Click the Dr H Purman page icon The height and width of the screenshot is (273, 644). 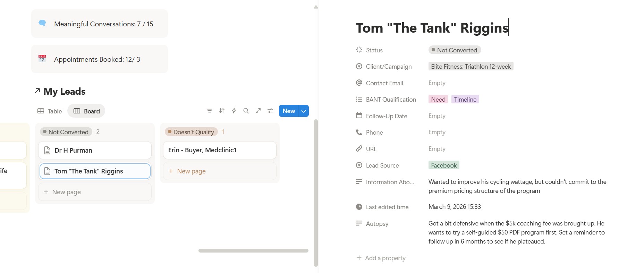tap(48, 150)
